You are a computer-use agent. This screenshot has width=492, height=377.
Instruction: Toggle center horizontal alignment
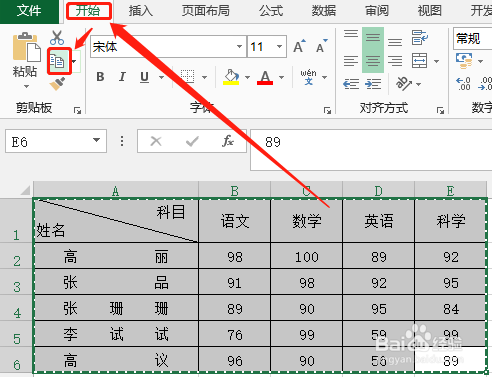click(373, 61)
